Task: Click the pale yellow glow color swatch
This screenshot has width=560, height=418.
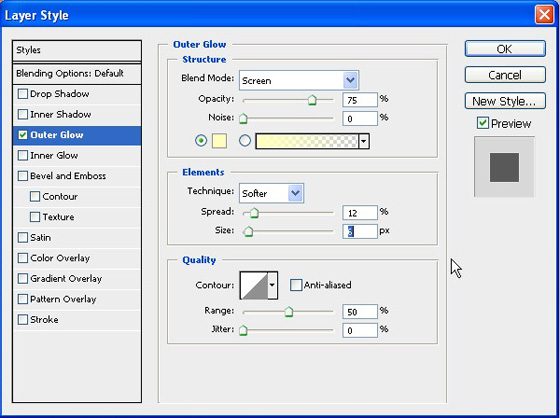Action: [x=219, y=141]
